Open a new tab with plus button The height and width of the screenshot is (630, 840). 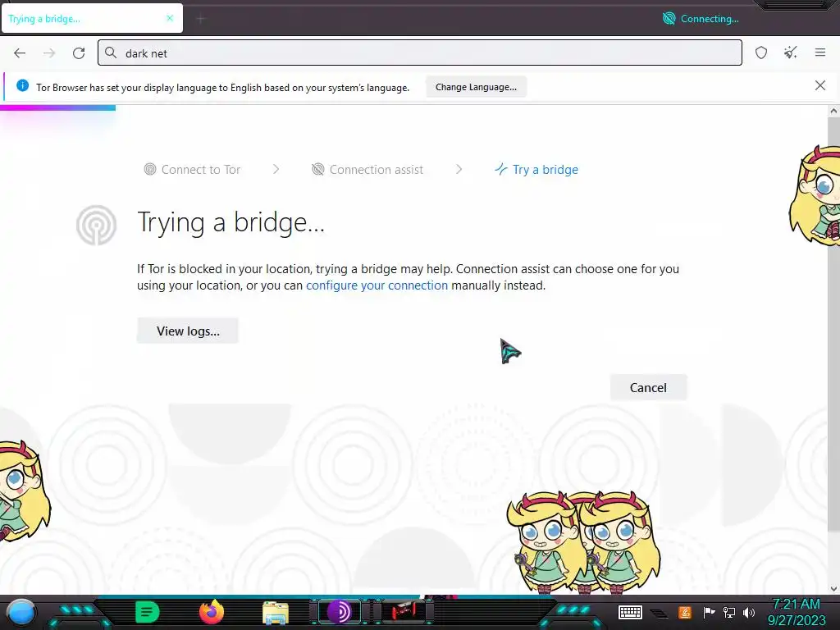200,20
